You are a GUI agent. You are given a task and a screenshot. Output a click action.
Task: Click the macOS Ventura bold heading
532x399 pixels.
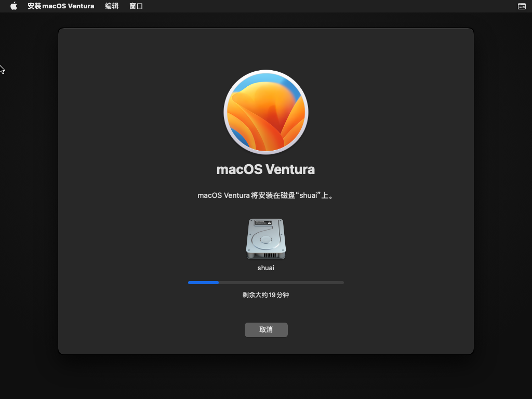point(265,169)
